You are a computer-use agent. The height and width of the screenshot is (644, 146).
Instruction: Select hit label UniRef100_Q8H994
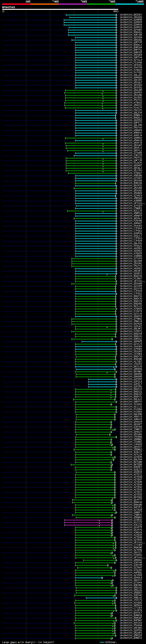coord(131,369)
